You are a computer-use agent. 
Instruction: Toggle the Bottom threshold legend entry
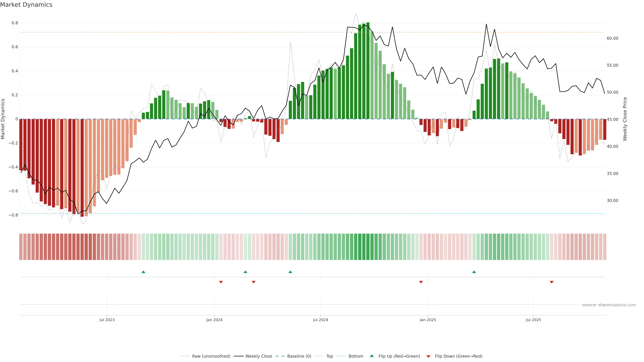click(x=356, y=356)
